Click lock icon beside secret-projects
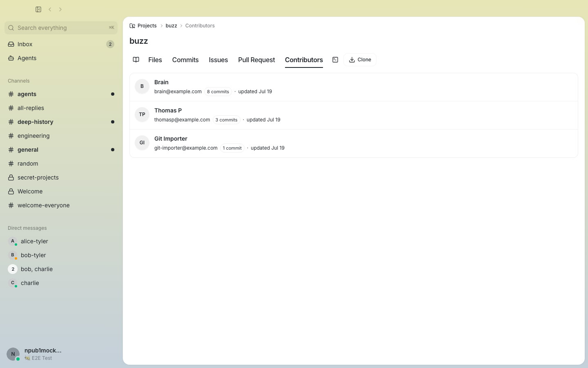Viewport: 588px width, 368px height. (x=11, y=177)
